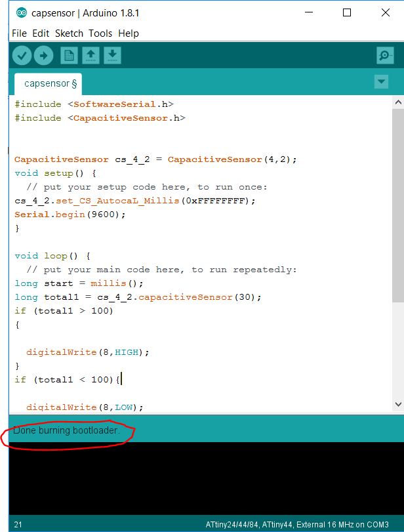Open the tab options dropdown arrow

[381, 82]
